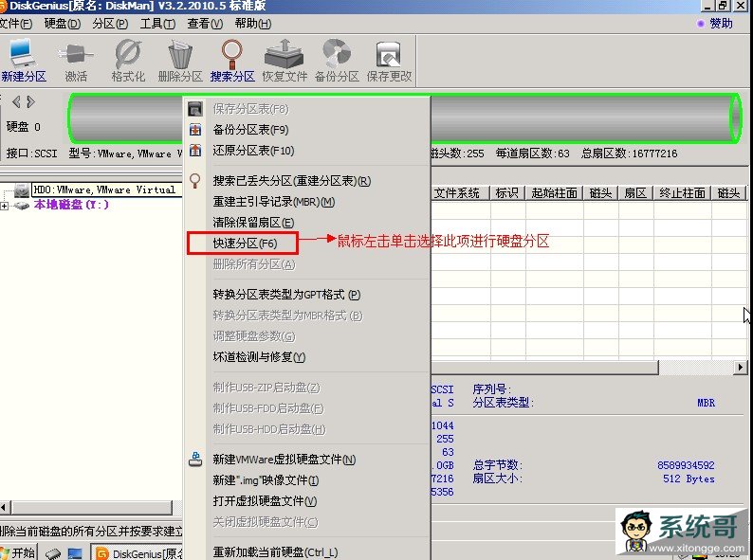Click the disk drive icon next to 开始
The width and height of the screenshot is (753, 560).
coord(53,553)
